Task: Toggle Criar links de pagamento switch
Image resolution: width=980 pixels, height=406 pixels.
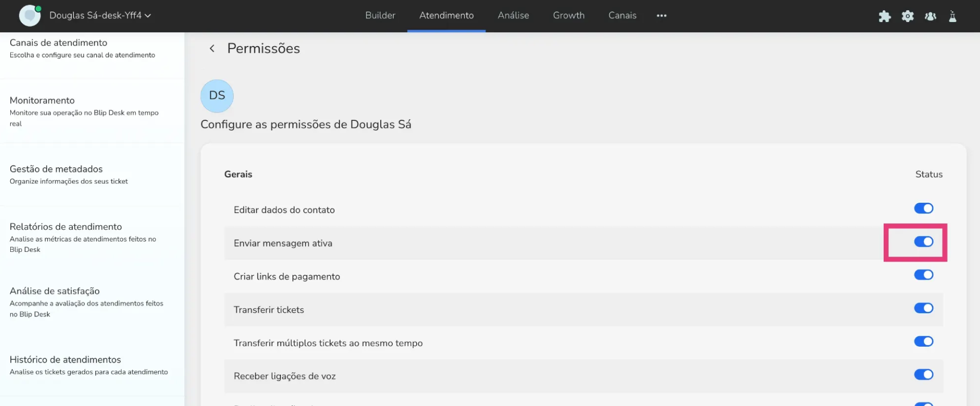Action: (x=923, y=275)
